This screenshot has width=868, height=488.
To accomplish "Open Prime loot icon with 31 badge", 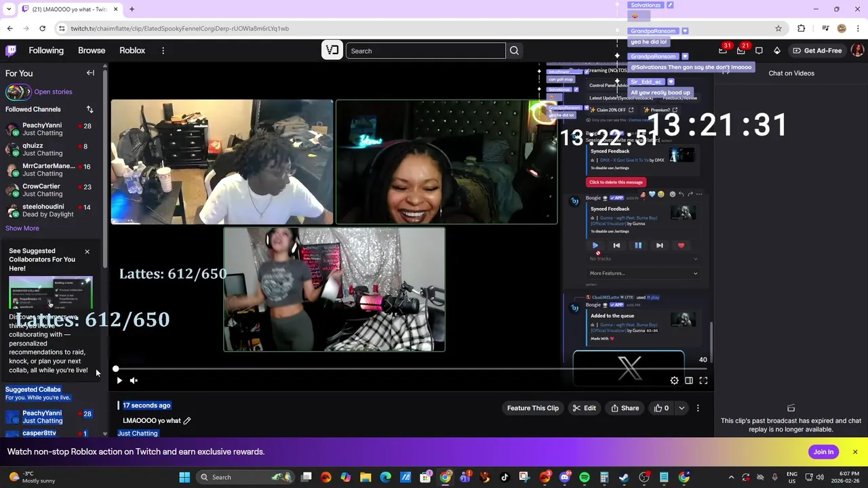I will 723,50.
